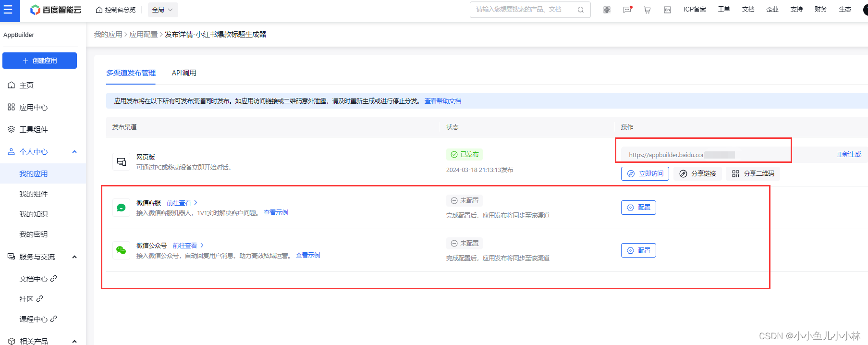The height and width of the screenshot is (345, 868).
Task: Click the Baidu AI Cloud (百度智能云) logo
Action: pos(56,10)
